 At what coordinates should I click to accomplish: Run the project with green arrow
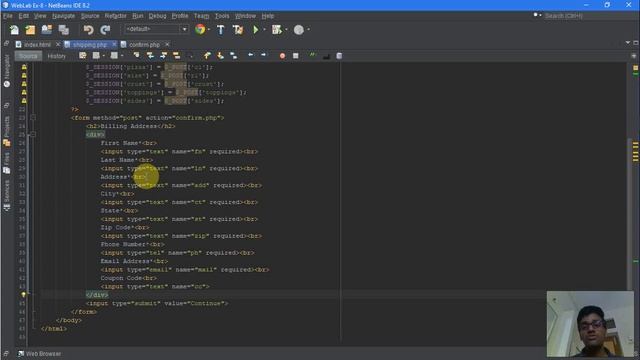(x=256, y=29)
